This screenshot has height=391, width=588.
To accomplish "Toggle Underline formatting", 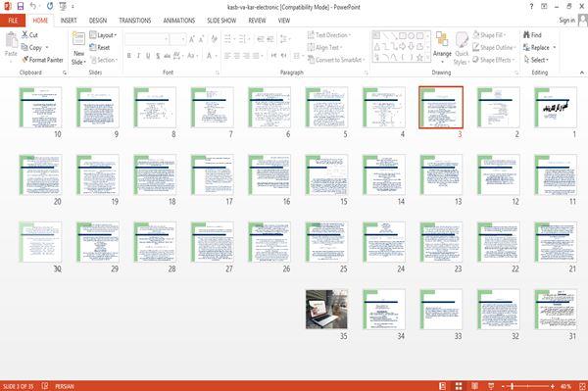I will coord(148,56).
